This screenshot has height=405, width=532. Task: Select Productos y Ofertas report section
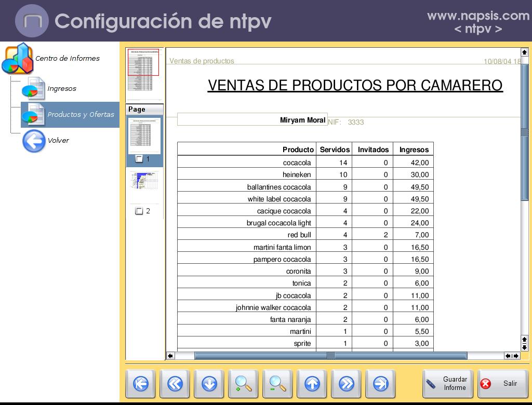(80, 115)
